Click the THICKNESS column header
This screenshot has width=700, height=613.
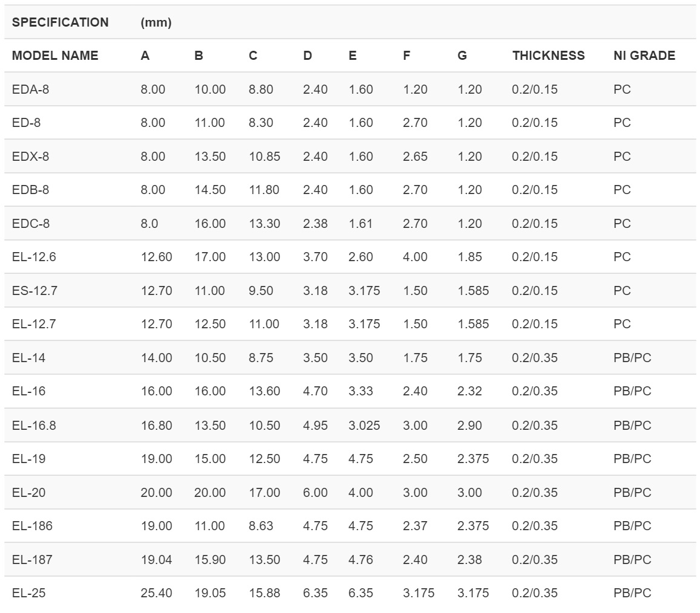click(x=548, y=56)
